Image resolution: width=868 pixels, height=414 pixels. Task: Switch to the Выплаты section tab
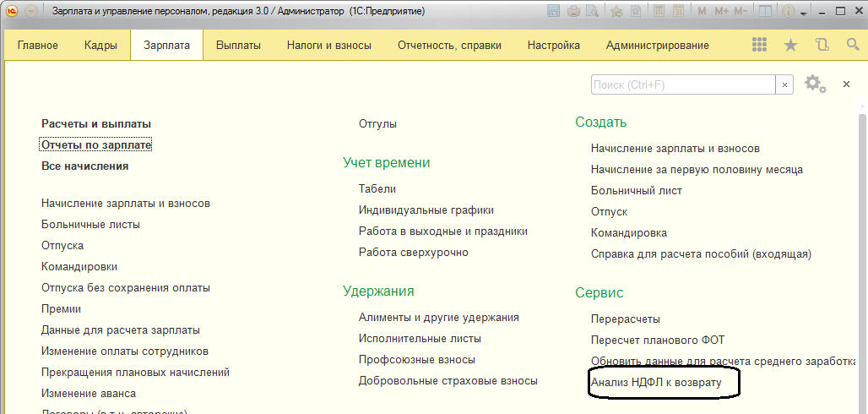click(x=238, y=46)
